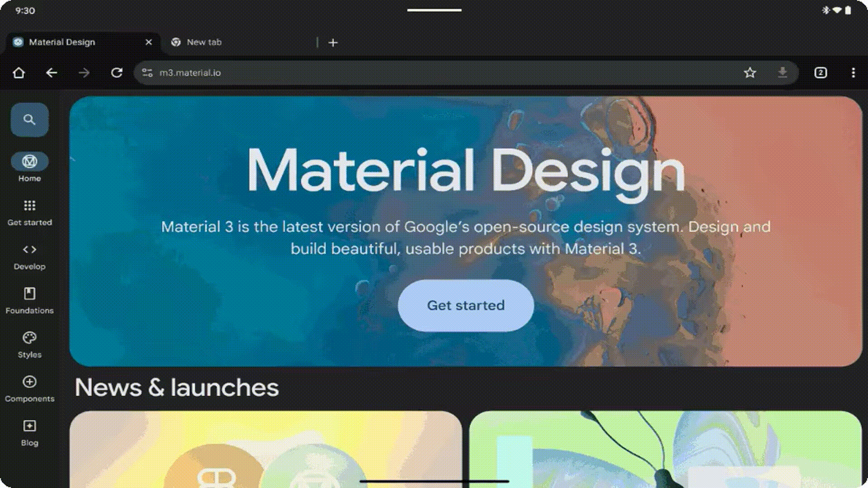Switch to the New tab
Image resolution: width=868 pixels, height=488 pixels.
pos(203,42)
